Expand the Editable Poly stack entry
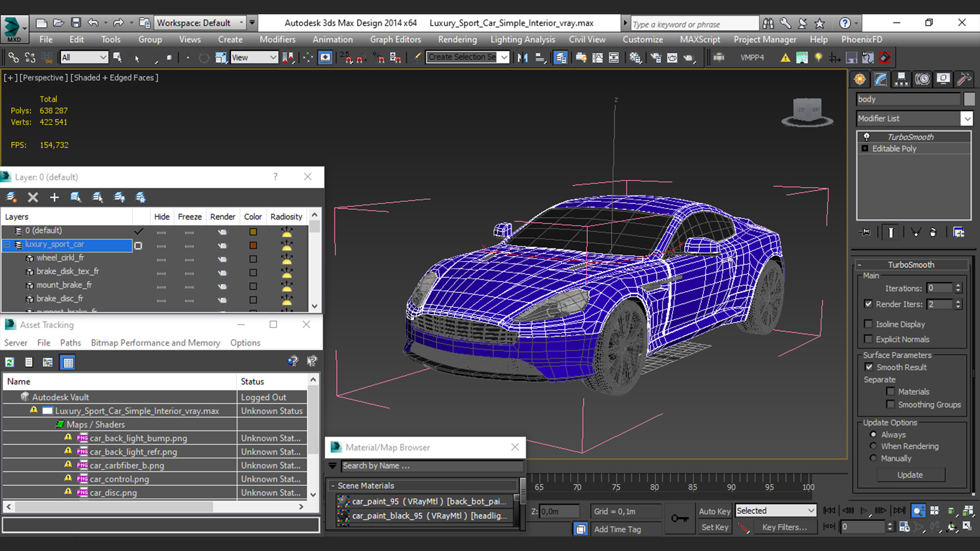 865,148
